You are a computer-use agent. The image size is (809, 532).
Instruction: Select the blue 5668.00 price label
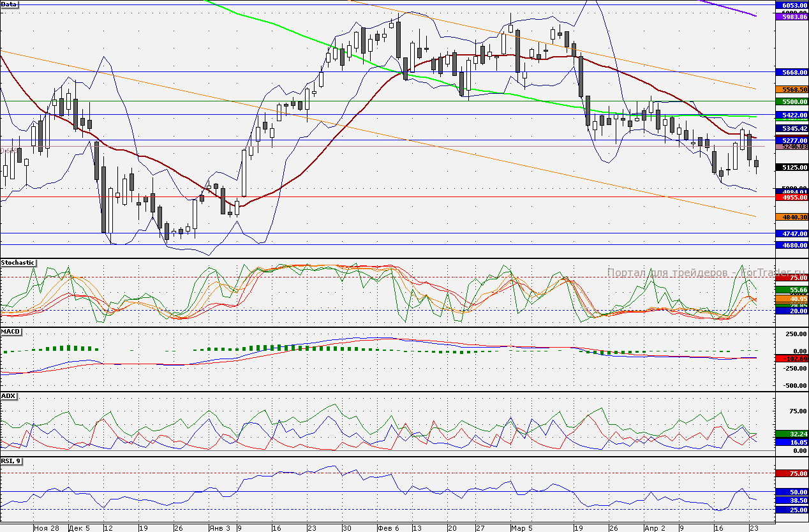point(792,72)
